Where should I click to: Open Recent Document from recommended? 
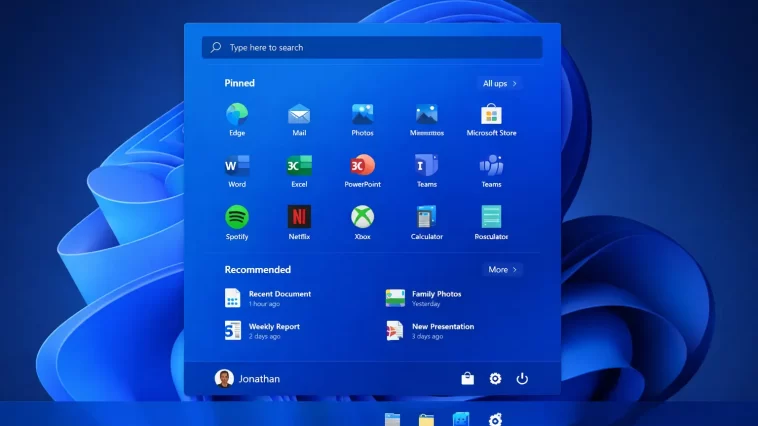tap(268, 298)
